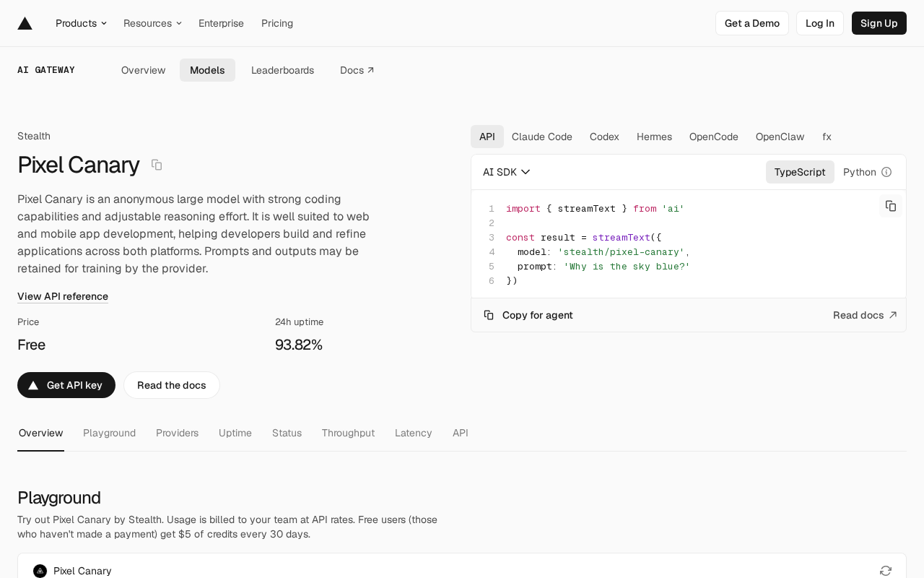924x578 pixels.
Task: Select TypeScript language toggle
Action: pos(800,172)
